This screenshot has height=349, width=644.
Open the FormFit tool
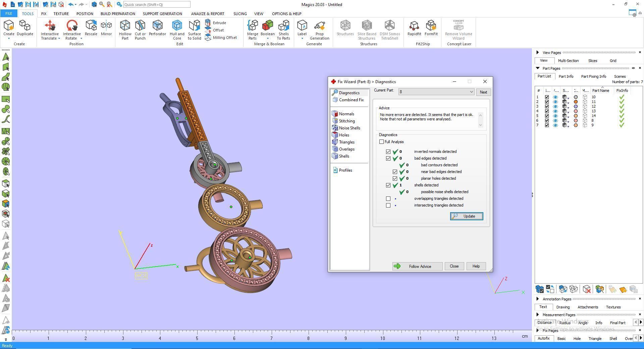(431, 28)
